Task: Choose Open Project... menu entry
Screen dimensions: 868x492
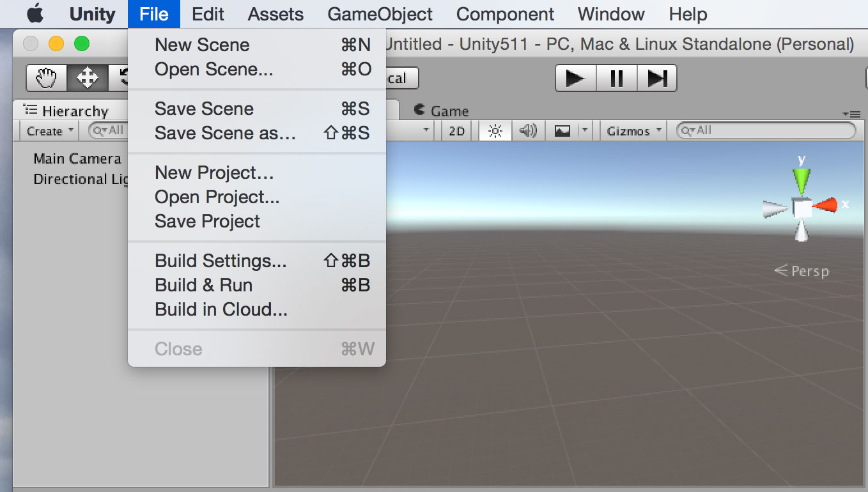Action: 257,197
